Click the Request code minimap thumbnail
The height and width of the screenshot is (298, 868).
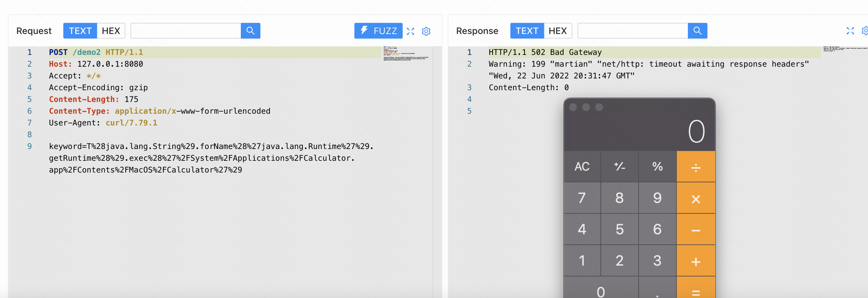click(x=406, y=54)
